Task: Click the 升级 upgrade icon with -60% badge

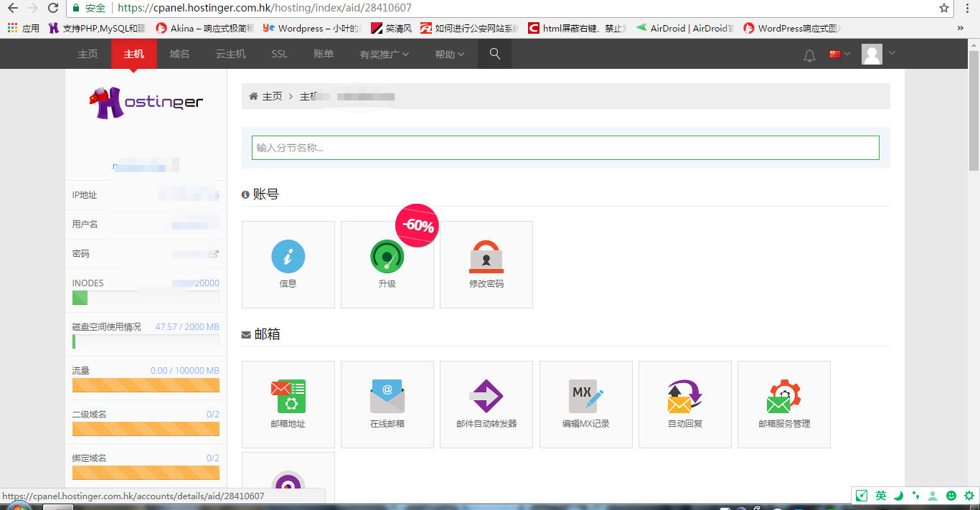Action: 387,264
